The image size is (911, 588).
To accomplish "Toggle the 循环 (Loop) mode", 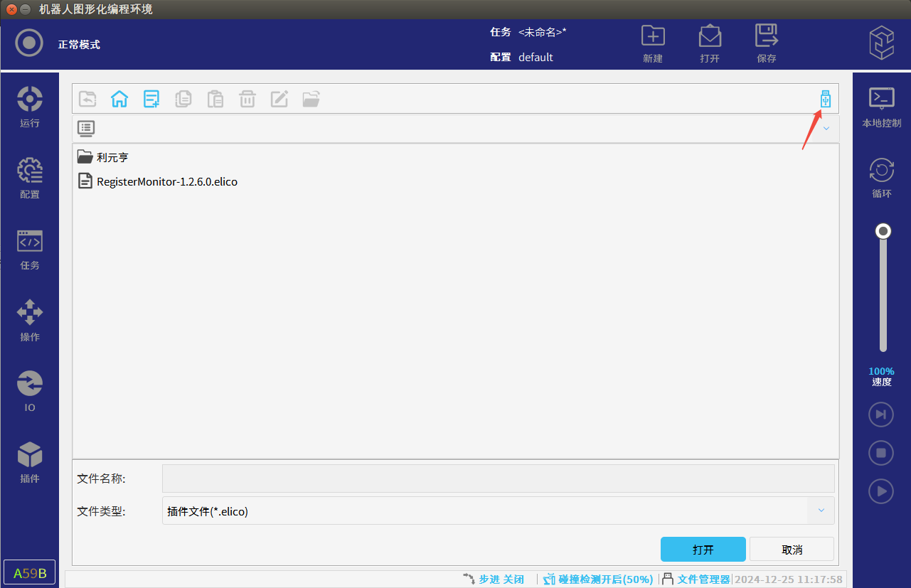I will click(882, 178).
